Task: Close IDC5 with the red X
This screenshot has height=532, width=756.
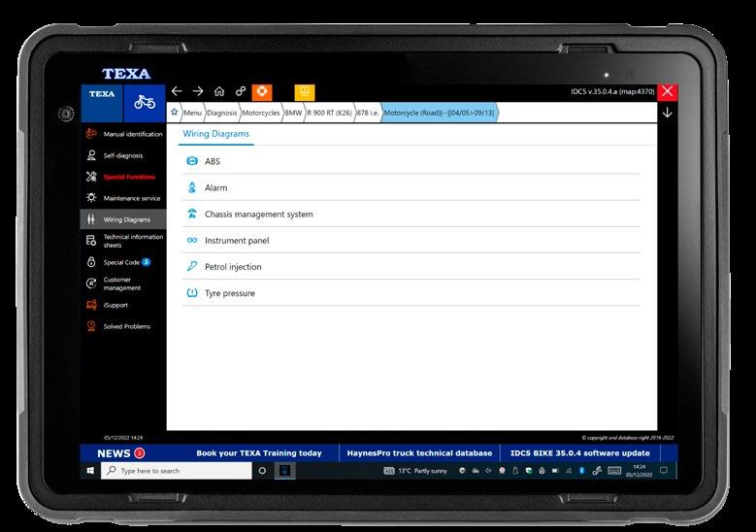Action: [x=668, y=91]
